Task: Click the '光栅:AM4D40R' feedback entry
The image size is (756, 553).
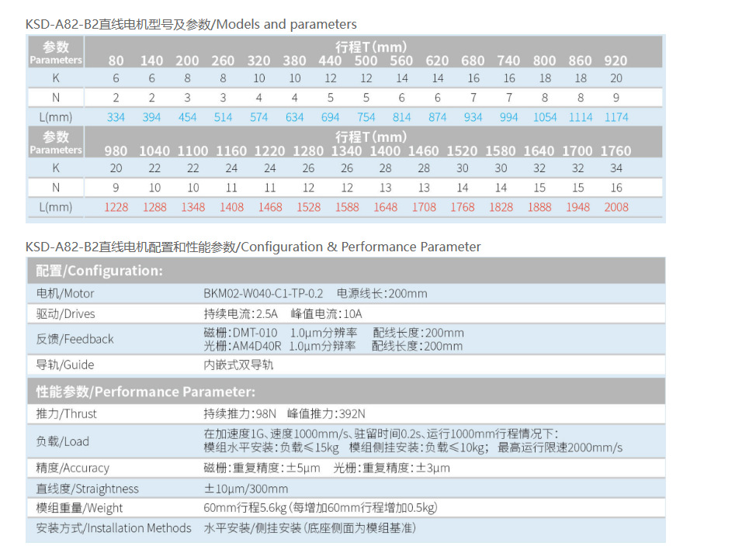Action: [x=242, y=346]
